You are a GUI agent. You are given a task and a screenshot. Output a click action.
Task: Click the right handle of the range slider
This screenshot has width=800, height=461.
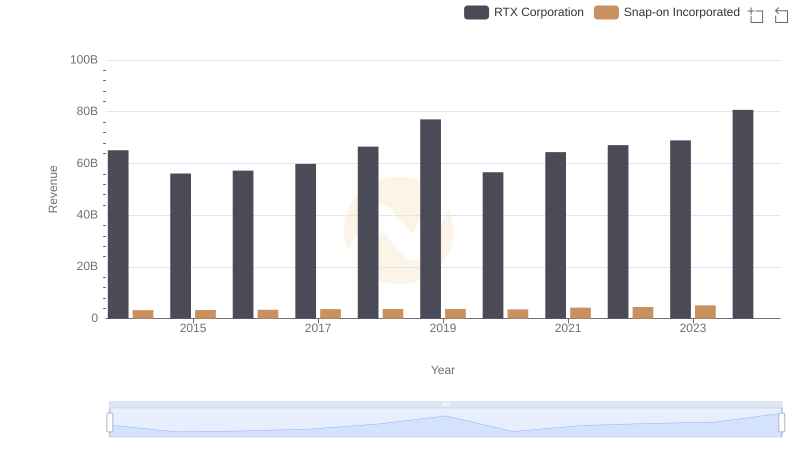coord(782,422)
